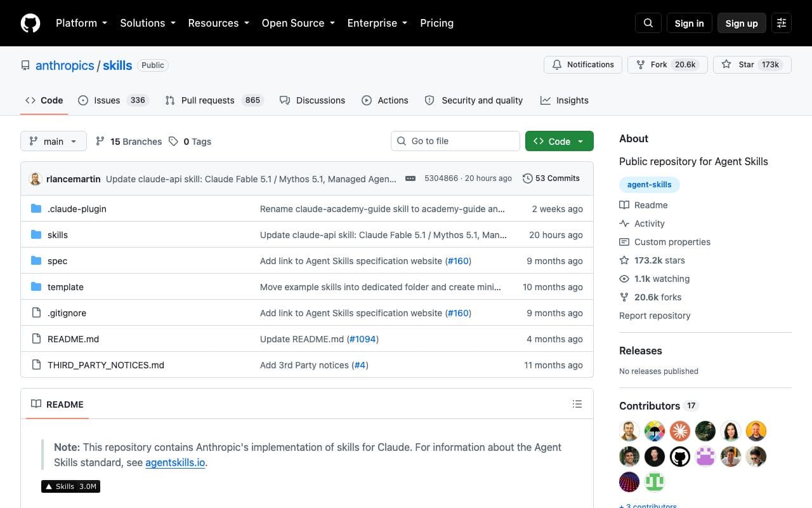
Task: Open the Report repository link
Action: [655, 316]
